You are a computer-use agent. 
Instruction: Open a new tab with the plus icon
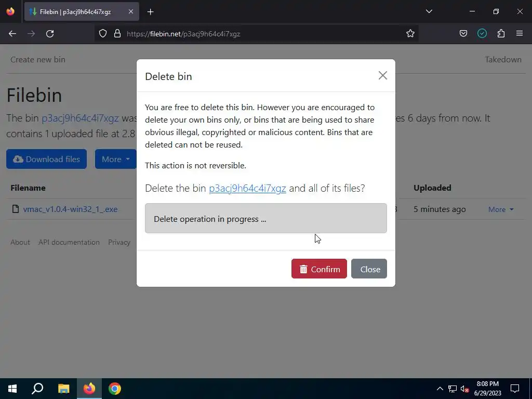(x=150, y=12)
